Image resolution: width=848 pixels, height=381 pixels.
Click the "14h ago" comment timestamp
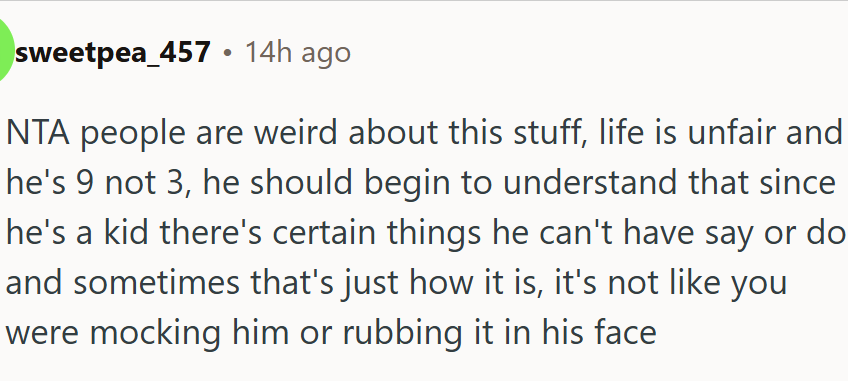coord(297,53)
